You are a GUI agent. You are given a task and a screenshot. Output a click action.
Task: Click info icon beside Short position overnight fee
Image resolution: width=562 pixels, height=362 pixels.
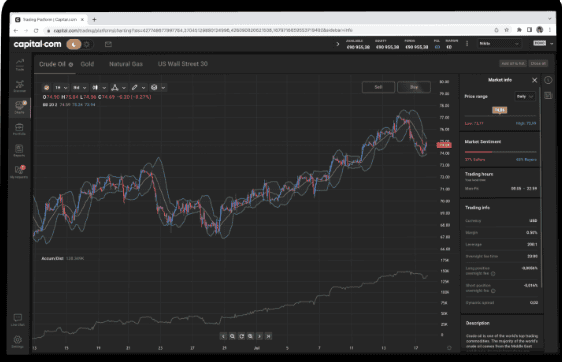click(x=493, y=291)
